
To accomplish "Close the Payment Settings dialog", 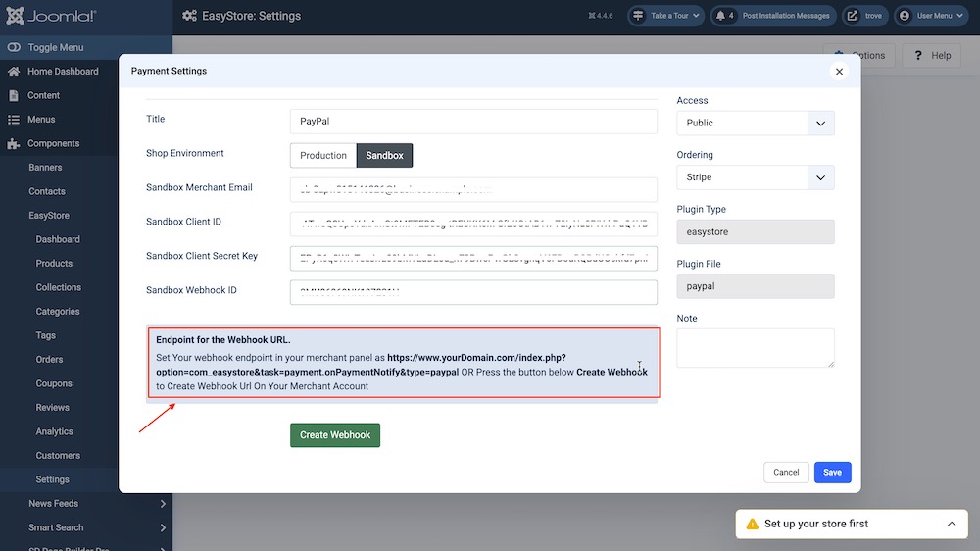I will pos(838,72).
